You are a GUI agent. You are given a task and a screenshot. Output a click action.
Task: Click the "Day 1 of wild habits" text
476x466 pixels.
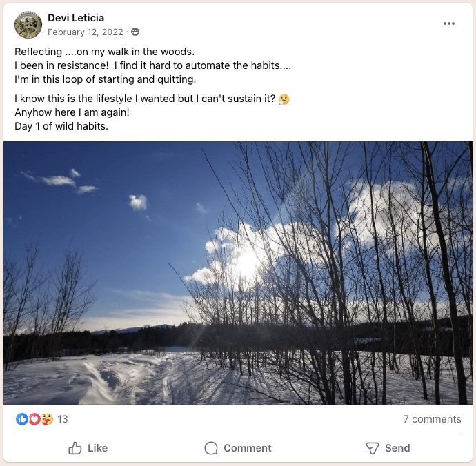coord(61,126)
